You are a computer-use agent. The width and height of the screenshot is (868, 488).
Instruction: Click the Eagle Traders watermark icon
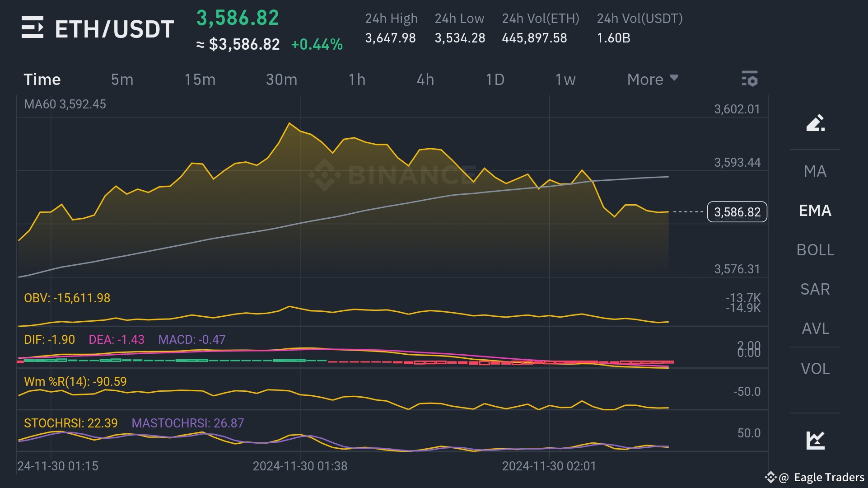click(770, 477)
